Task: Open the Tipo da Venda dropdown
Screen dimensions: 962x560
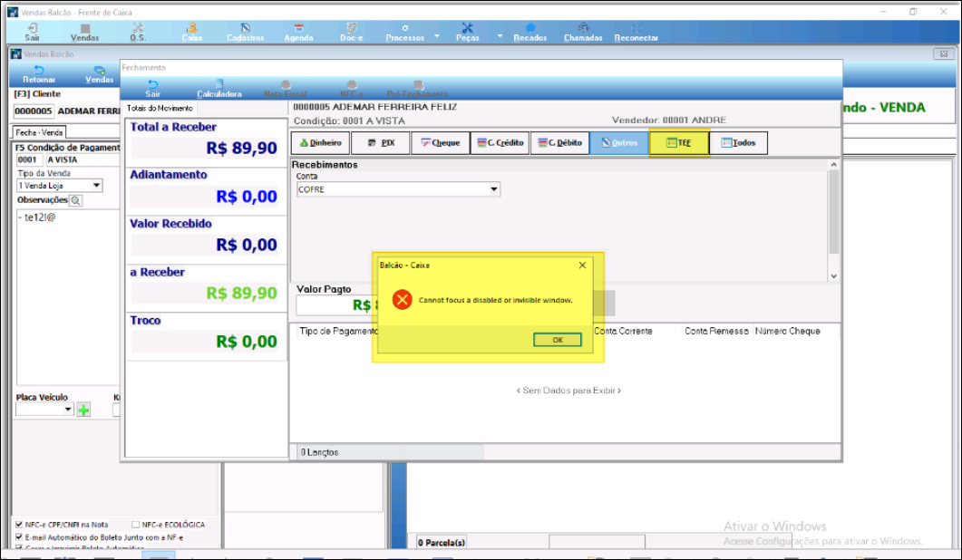Action: [97, 186]
